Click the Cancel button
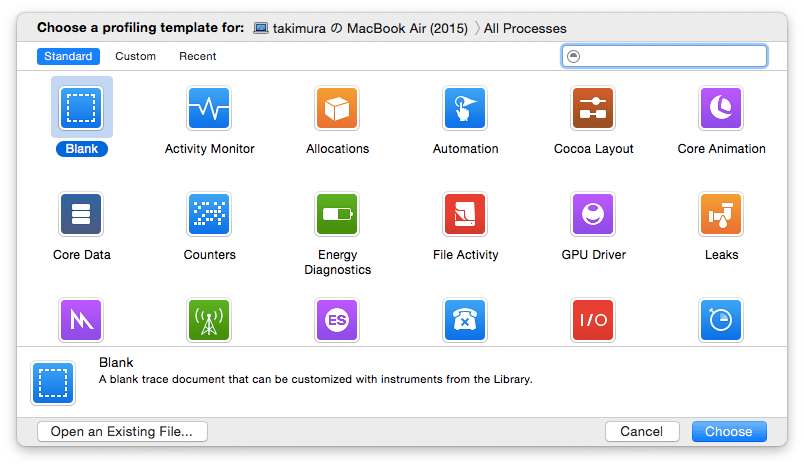 pos(642,432)
